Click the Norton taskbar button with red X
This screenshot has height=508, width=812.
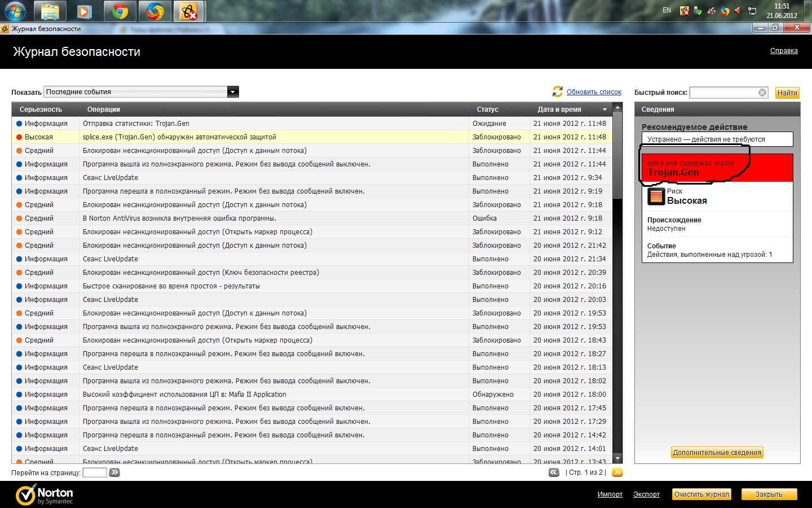pyautogui.click(x=189, y=11)
